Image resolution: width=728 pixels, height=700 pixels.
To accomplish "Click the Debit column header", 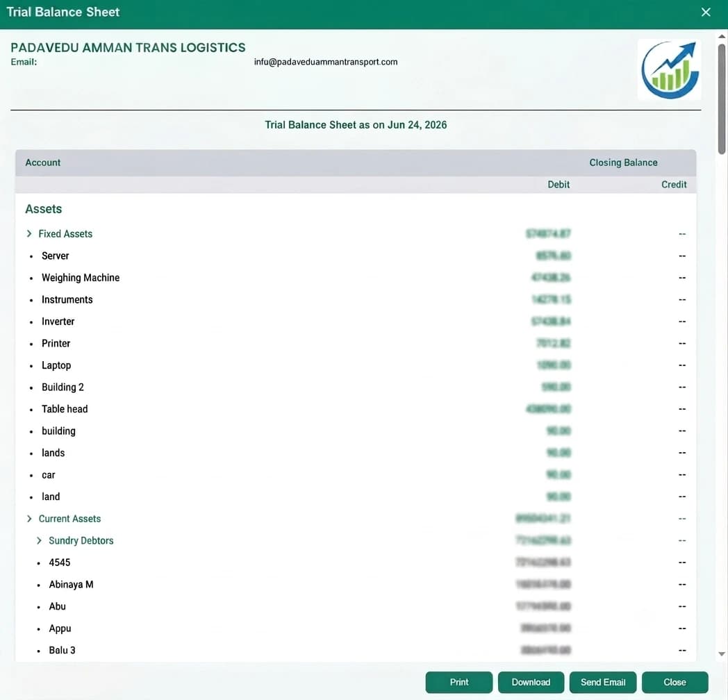I will [x=559, y=184].
